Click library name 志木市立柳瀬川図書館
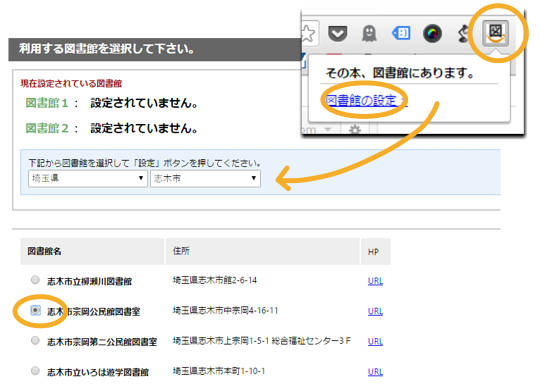This screenshot has width=540, height=391. [90, 281]
